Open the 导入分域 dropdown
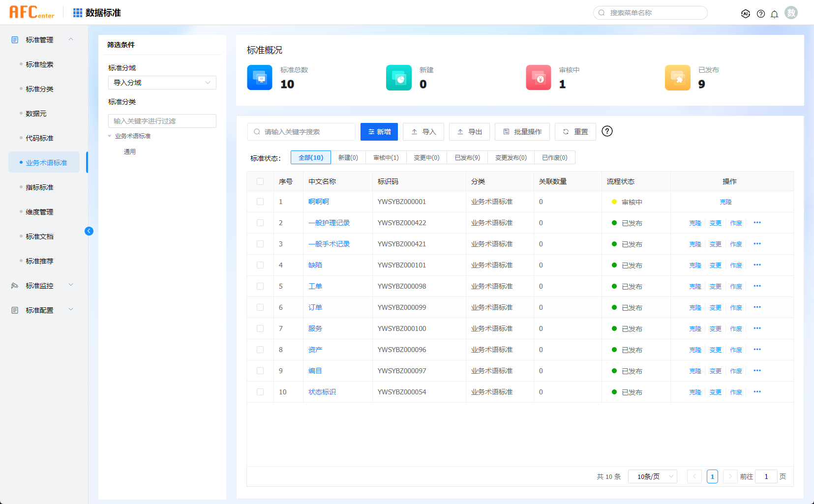Screen dimensions: 814x504 (162, 83)
